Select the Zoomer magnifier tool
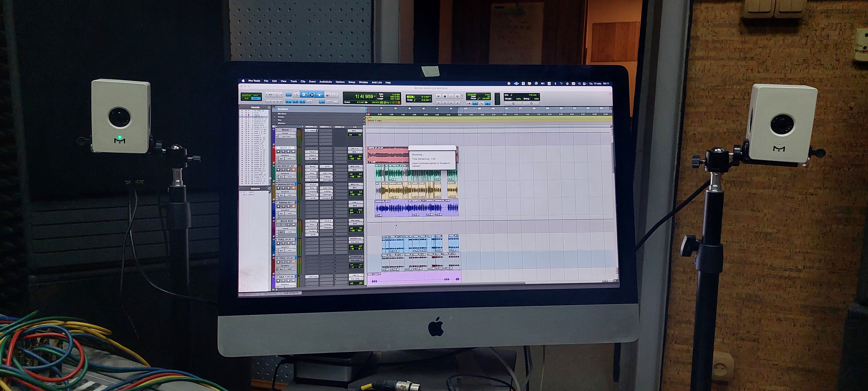The image size is (868, 391). coord(296,95)
